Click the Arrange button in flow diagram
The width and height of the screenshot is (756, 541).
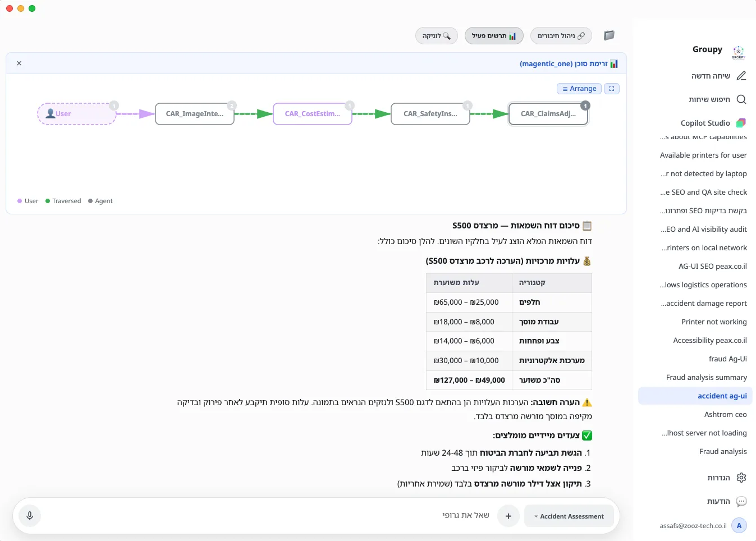579,89
